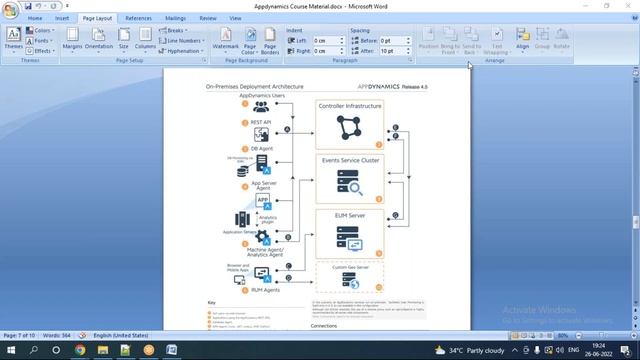The width and height of the screenshot is (640, 360).
Task: Click the zoom slider handle
Action: 601,336
